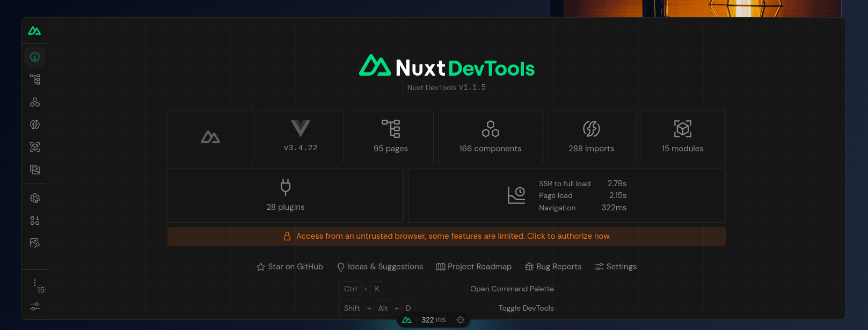Open Star on GitHub link
This screenshot has width=868, height=330.
(290, 267)
